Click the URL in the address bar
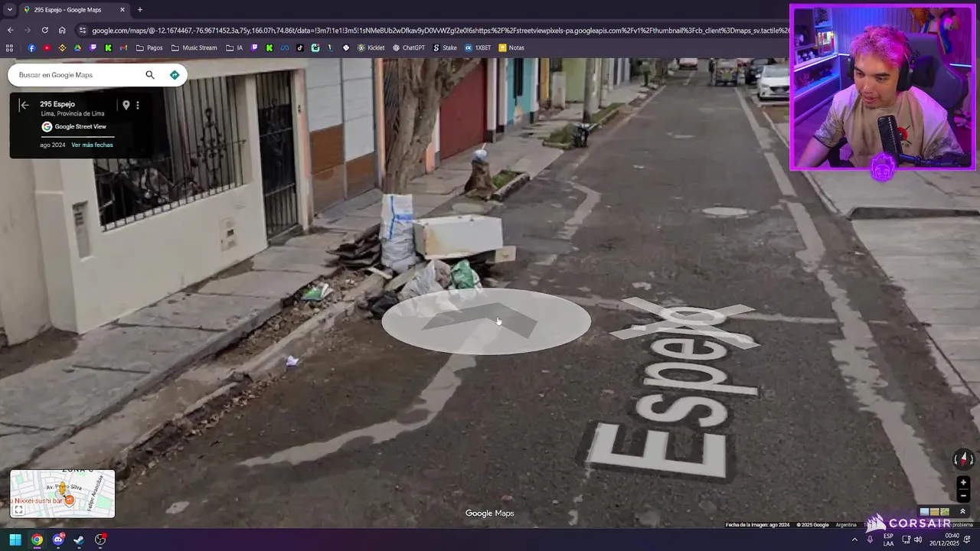The width and height of the screenshot is (980, 551). point(440,31)
